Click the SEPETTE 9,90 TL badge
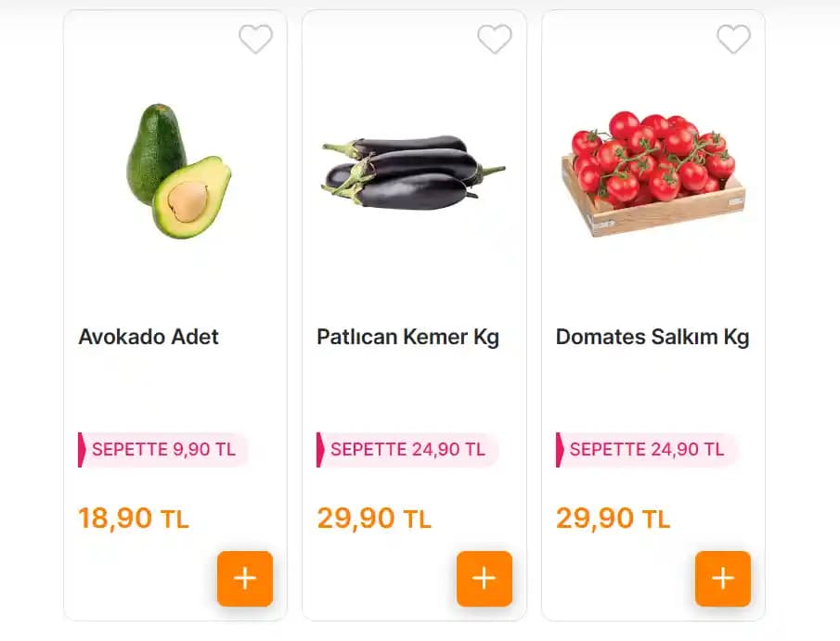Viewport: 840px width, 641px height. coord(164,450)
